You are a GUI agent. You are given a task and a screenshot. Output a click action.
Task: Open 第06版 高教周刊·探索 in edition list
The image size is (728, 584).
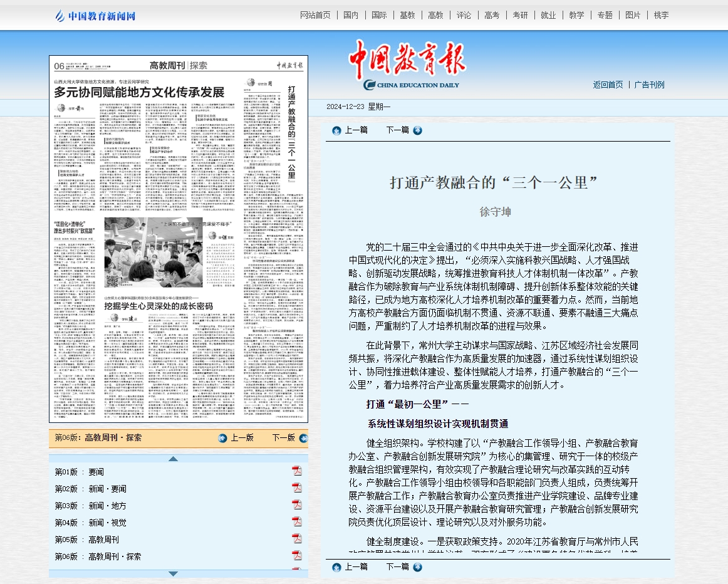(98, 556)
